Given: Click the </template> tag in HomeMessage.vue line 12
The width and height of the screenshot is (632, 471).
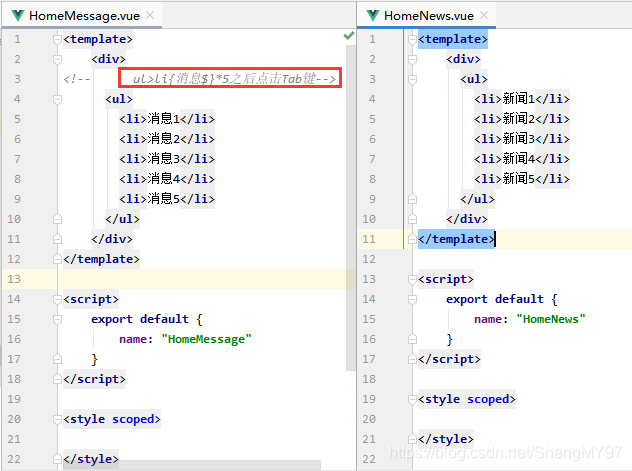Looking at the screenshot, I should point(102,259).
